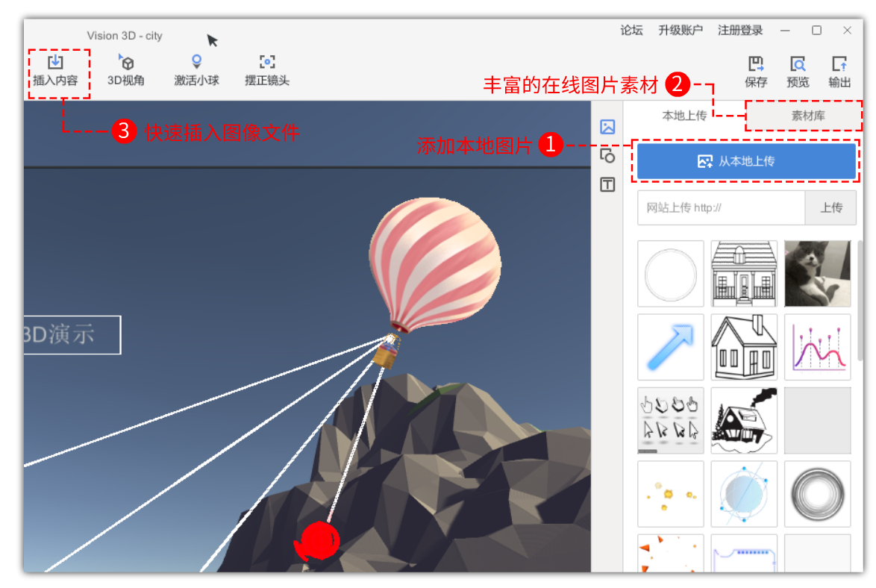876x588 pixels.
Task: Open the 论坛 forum link
Action: (631, 31)
